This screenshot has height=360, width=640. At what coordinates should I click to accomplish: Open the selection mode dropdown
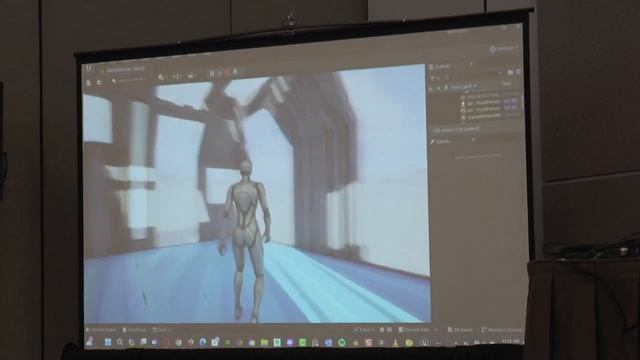point(130,80)
